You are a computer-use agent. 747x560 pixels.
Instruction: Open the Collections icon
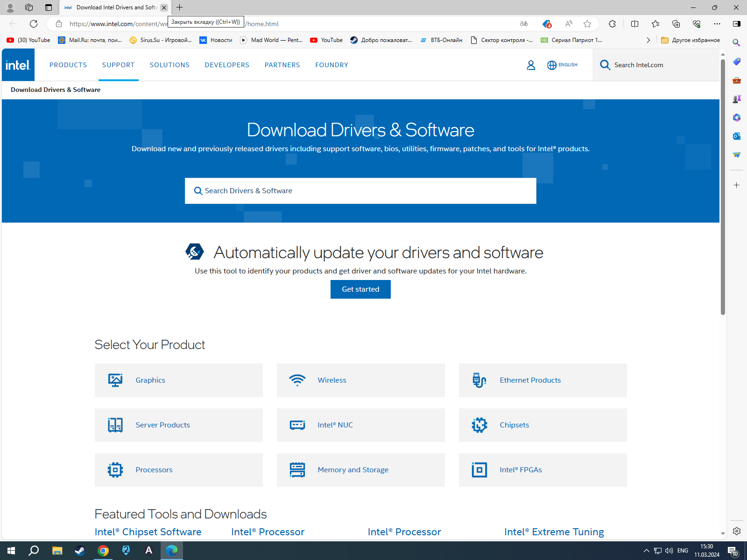coord(676,24)
